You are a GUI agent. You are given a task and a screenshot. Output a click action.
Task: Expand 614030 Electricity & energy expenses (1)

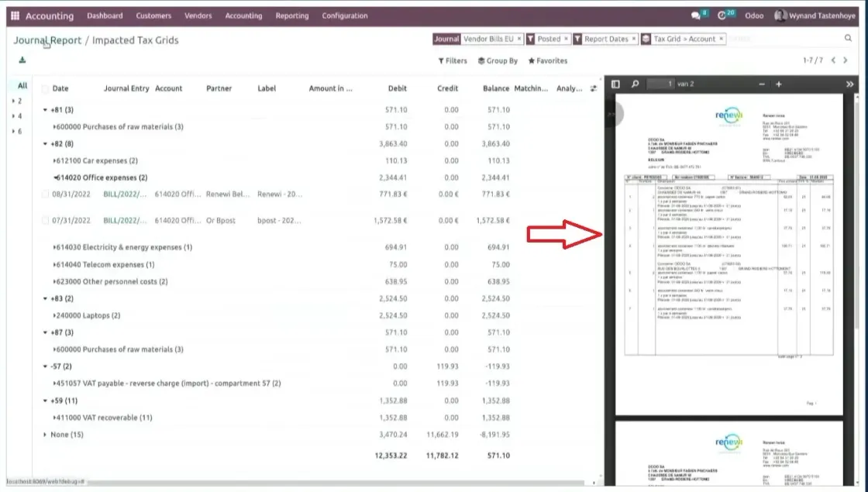(54, 247)
